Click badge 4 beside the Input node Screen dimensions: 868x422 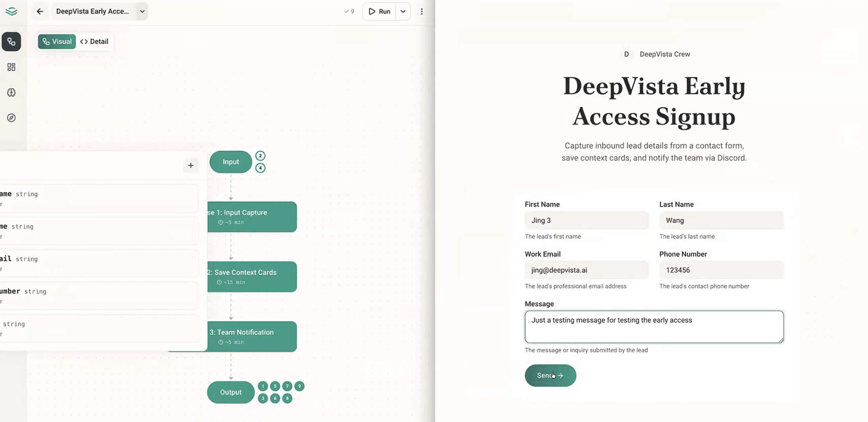260,168
